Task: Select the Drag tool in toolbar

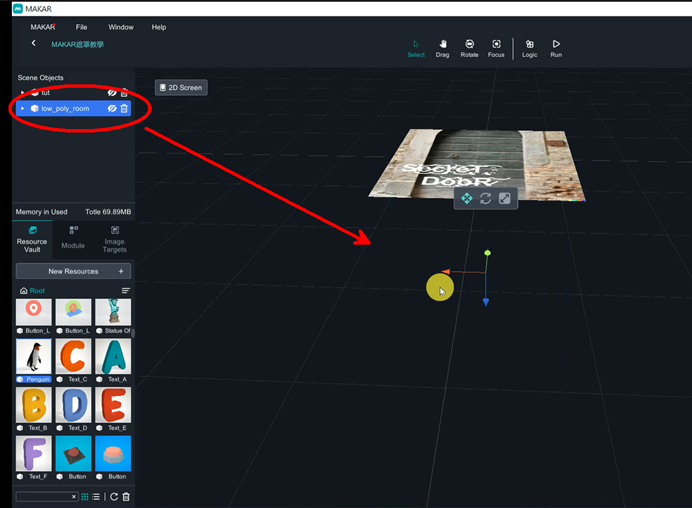Action: click(x=442, y=48)
